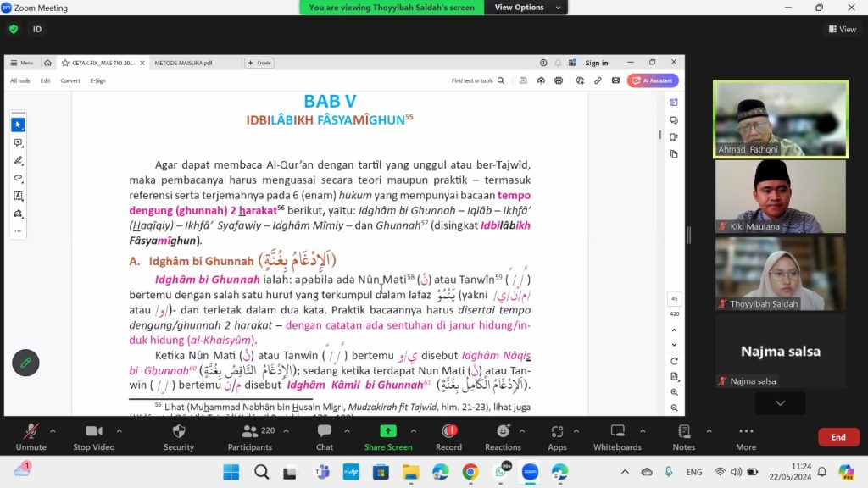Click the save icon in Acrobat toolbar
This screenshot has width=868, height=488.
click(523, 80)
